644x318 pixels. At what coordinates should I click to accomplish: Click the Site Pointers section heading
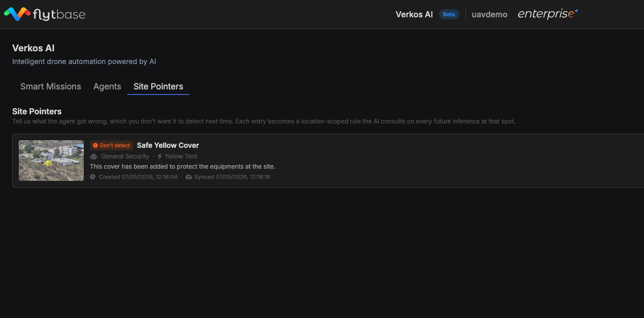tap(37, 111)
